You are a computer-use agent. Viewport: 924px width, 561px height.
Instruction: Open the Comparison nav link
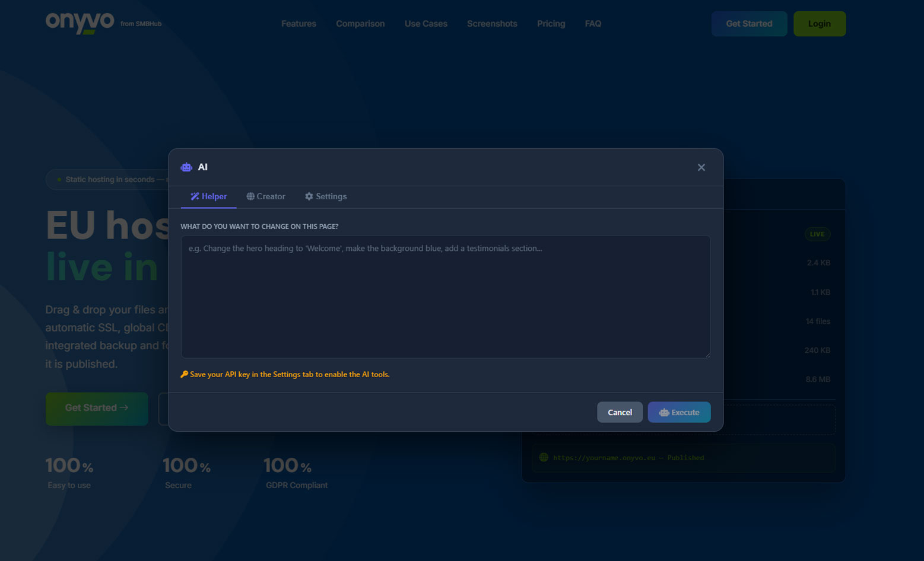click(360, 24)
